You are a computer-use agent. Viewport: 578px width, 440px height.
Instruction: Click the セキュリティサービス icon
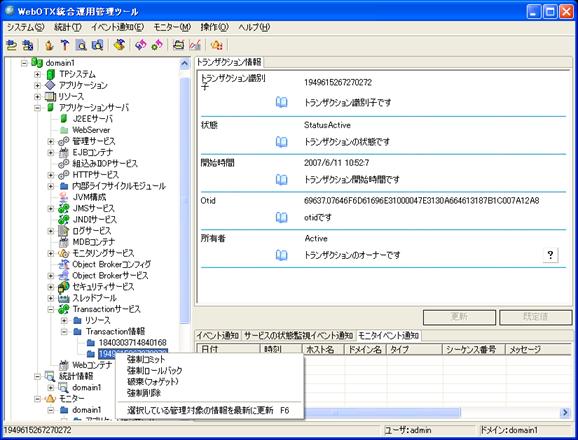64,287
